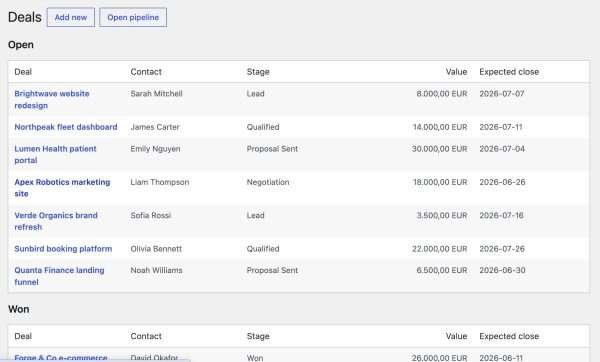Click the Deals page title
This screenshot has height=362, width=600.
pos(24,17)
